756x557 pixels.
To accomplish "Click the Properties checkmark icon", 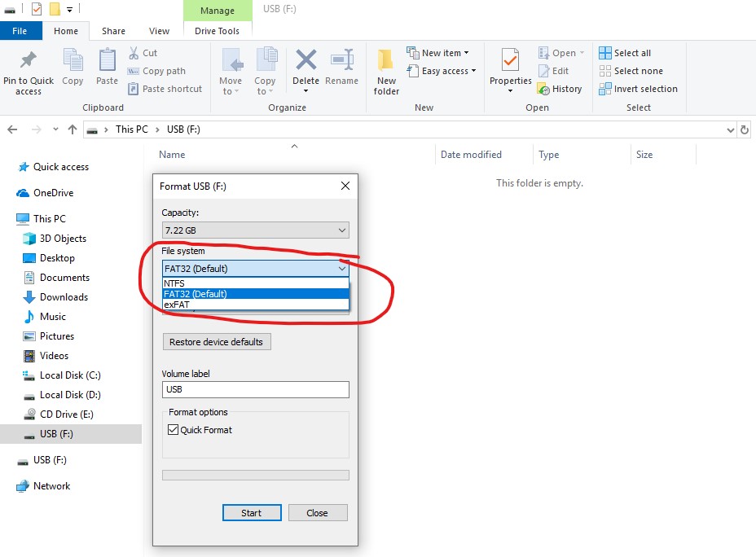I will 510,60.
